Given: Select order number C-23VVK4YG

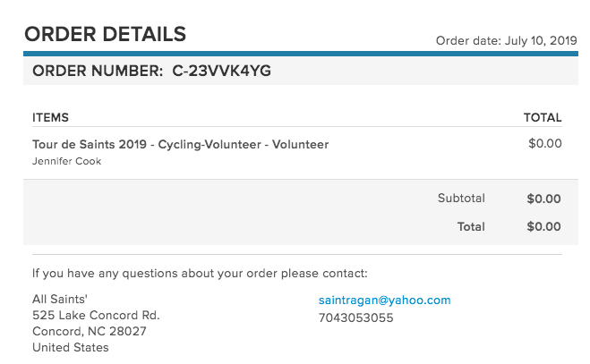Looking at the screenshot, I should click(x=221, y=71).
